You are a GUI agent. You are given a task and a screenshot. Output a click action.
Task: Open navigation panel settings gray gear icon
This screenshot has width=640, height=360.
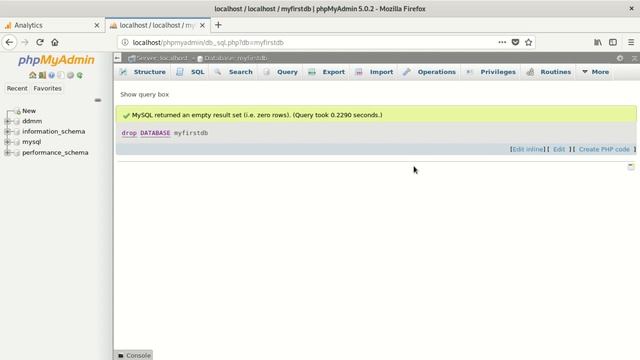70,75
